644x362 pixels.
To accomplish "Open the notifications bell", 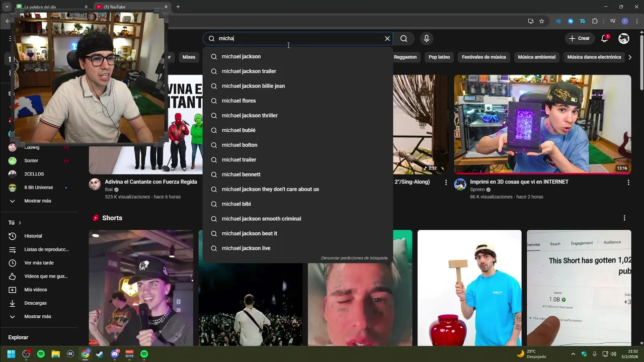I will click(x=605, y=39).
